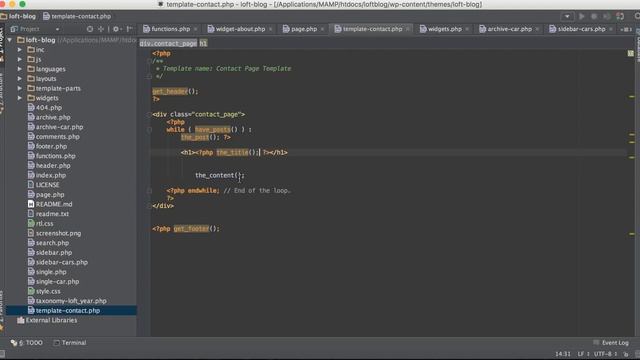Image resolution: width=640 pixels, height=360 pixels.
Task: Select search.php file
Action: [x=52, y=243]
